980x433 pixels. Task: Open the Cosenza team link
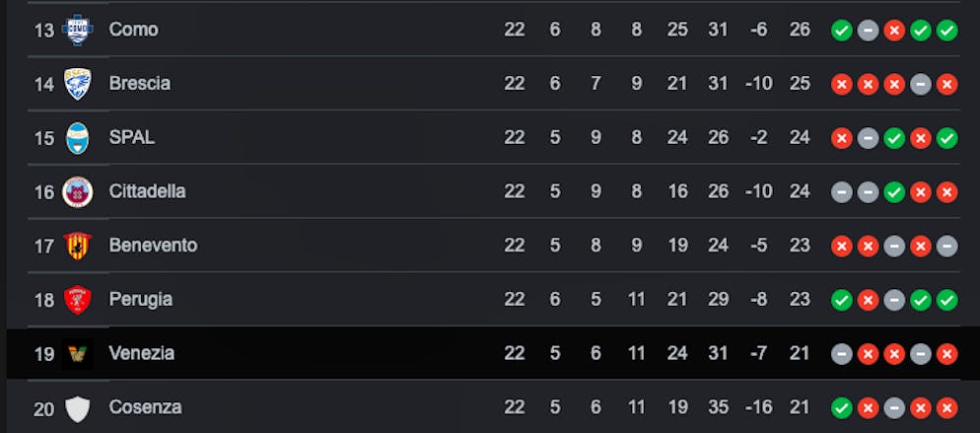[x=145, y=407]
